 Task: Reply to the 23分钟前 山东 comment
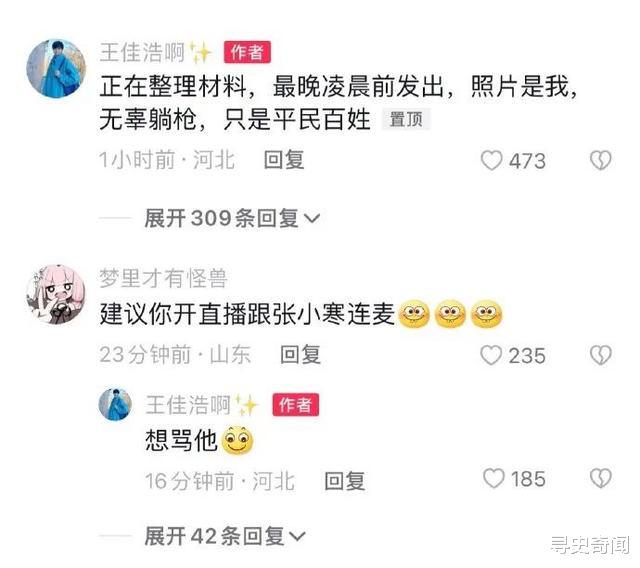(300, 354)
